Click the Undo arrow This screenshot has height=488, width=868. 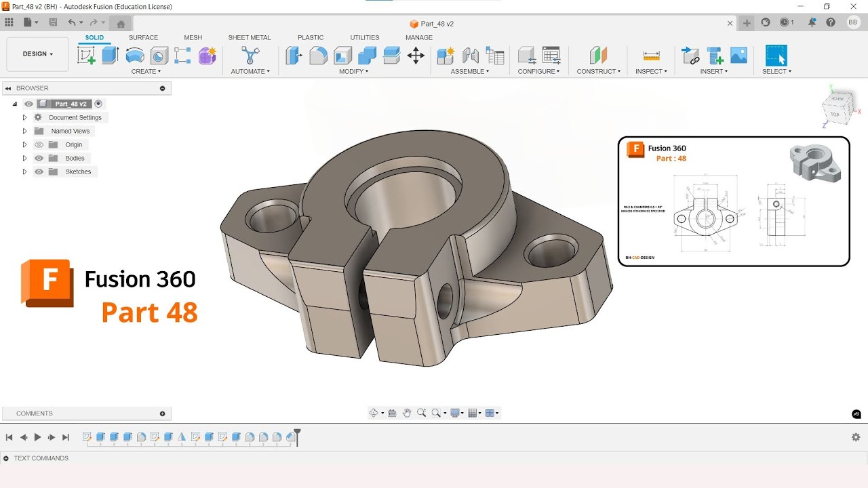[x=72, y=22]
